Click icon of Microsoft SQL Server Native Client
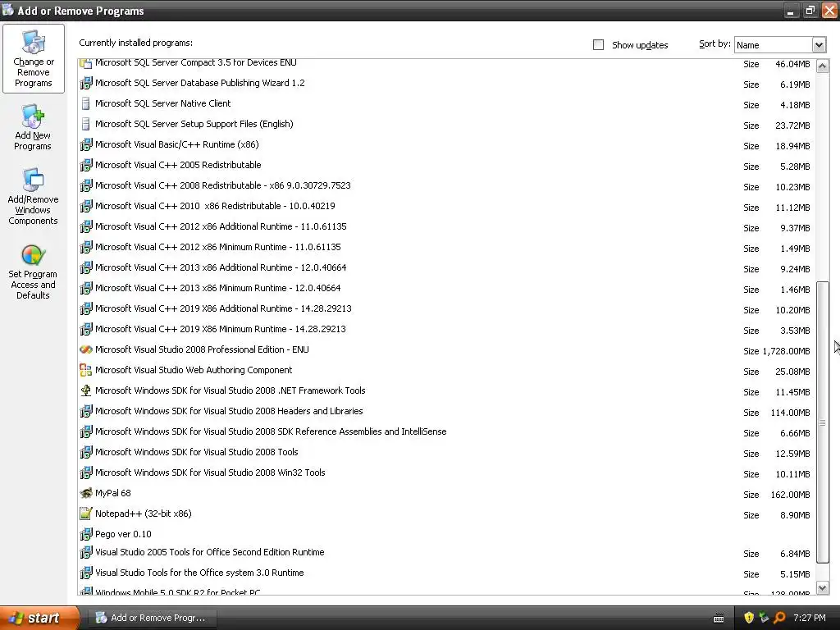Image resolution: width=840 pixels, height=630 pixels. [x=85, y=103]
